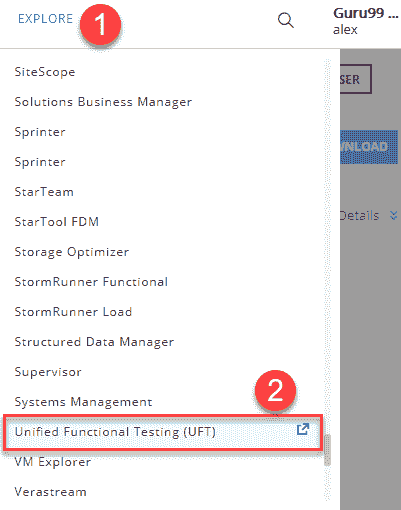Open the search magnifier icon

coord(286,21)
